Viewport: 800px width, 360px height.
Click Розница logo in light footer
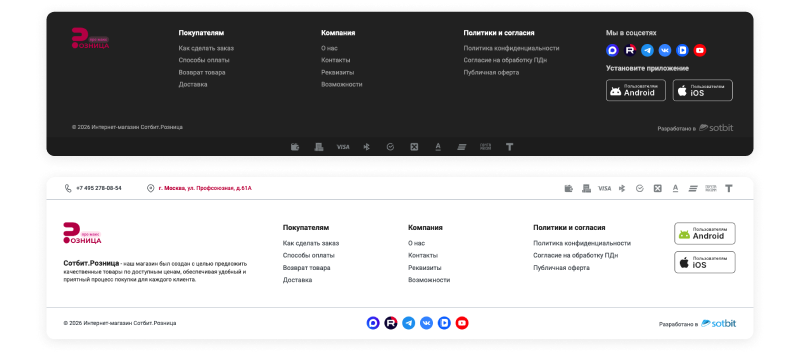pyautogui.click(x=82, y=233)
